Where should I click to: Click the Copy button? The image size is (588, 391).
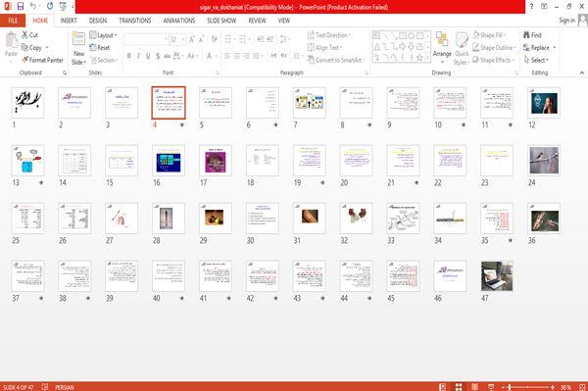(31, 48)
